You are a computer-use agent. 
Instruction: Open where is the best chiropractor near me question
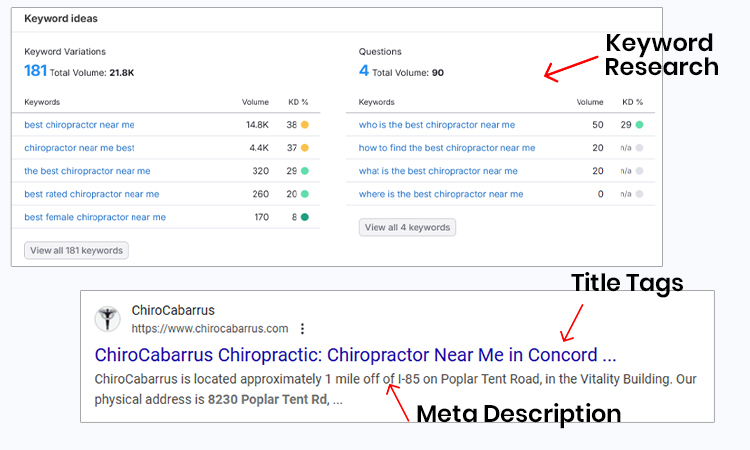pos(441,194)
